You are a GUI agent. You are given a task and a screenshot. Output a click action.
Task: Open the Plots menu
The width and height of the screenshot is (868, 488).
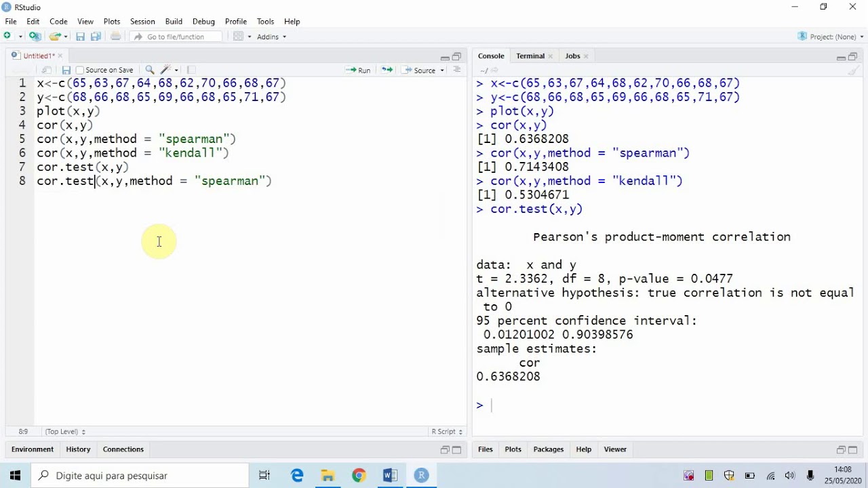pyautogui.click(x=112, y=22)
